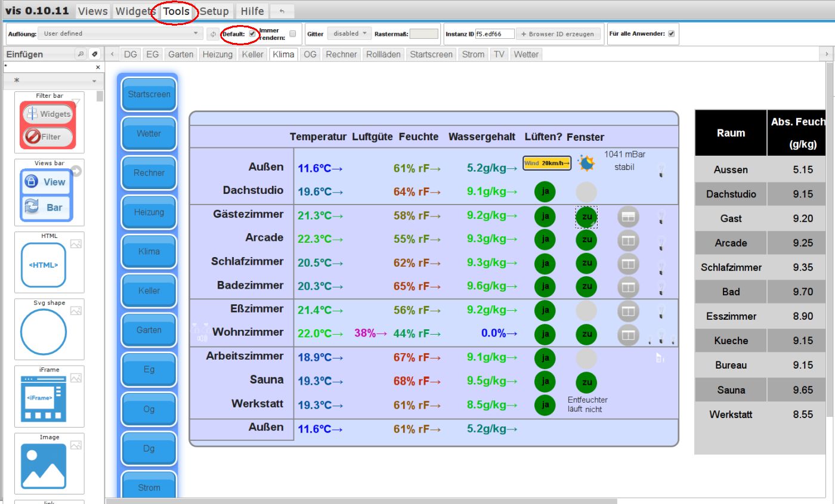
Task: Expand the widget set filter dropdown
Action: 54,81
